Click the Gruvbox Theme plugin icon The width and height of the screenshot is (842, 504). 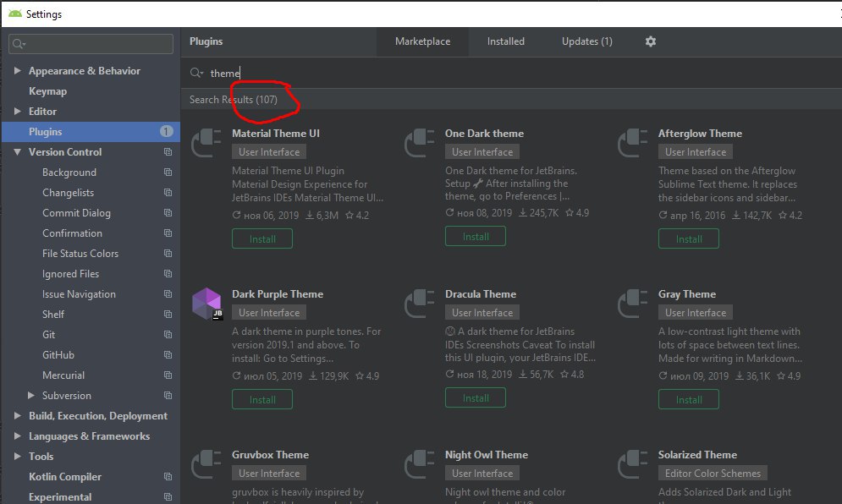click(206, 464)
